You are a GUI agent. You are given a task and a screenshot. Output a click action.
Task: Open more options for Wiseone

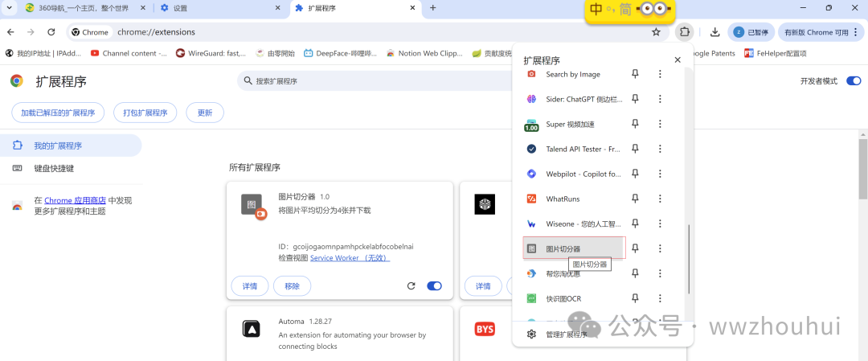(660, 224)
